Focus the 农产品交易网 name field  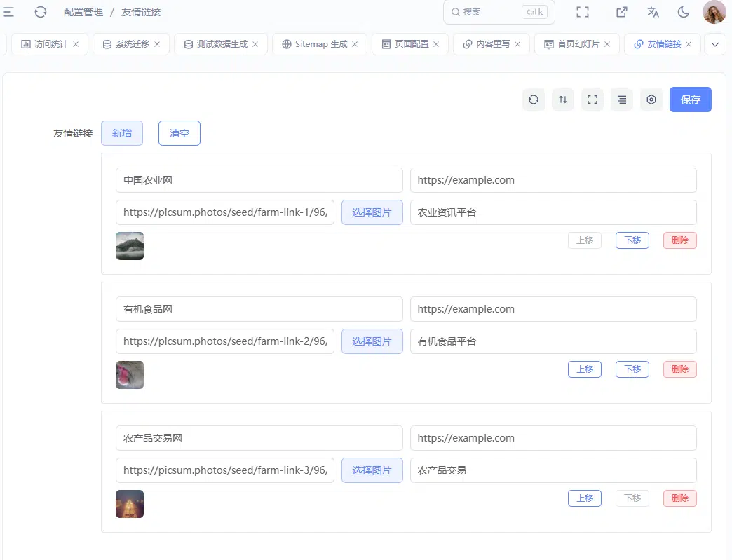tap(259, 438)
